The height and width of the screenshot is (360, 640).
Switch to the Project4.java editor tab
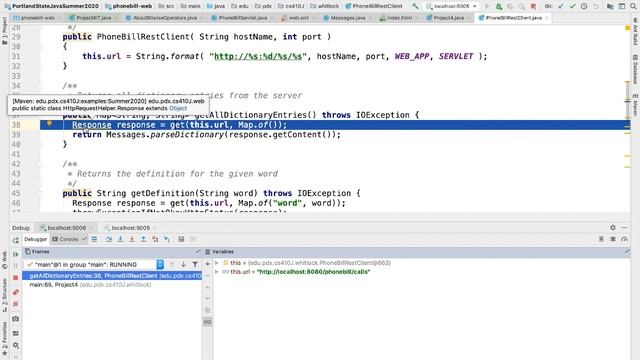(x=449, y=18)
